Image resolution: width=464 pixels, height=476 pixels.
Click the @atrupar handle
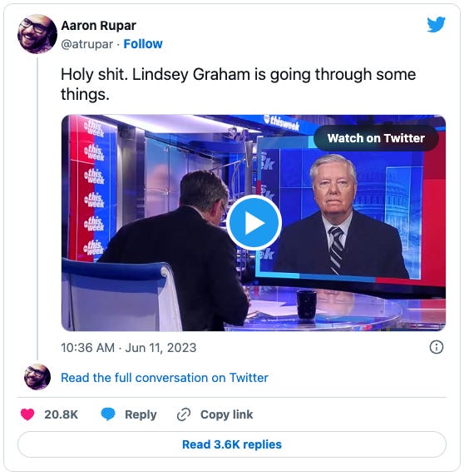coord(87,44)
